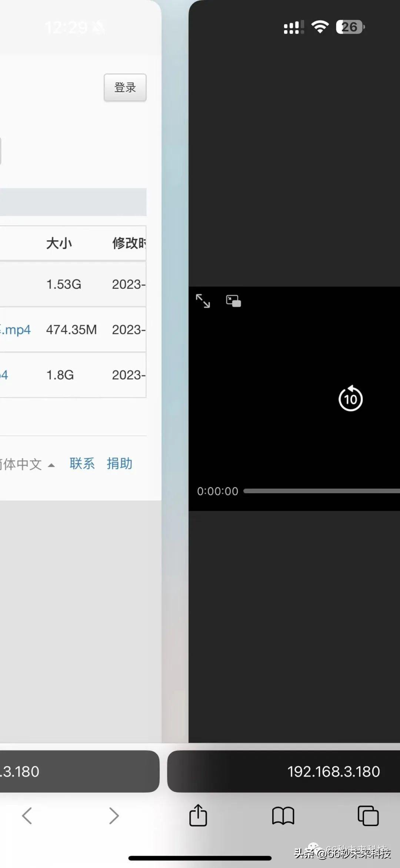Viewport: 400px width, 868px height.
Task: Open Safari bookmarks book icon
Action: pos(283,816)
